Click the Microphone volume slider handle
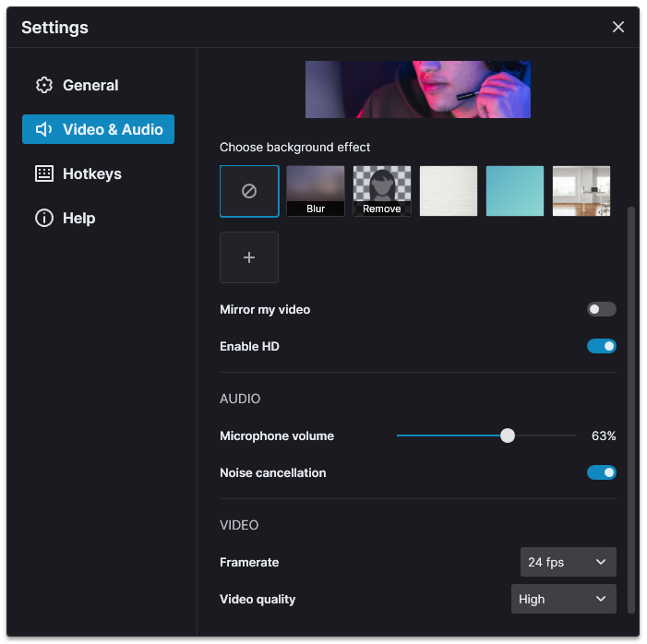This screenshot has height=644, width=647. tap(507, 435)
